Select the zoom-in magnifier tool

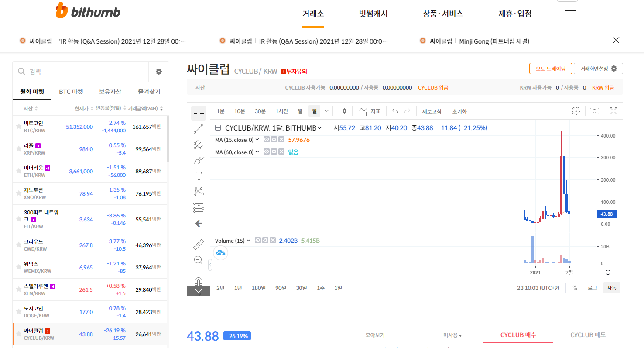pyautogui.click(x=199, y=260)
